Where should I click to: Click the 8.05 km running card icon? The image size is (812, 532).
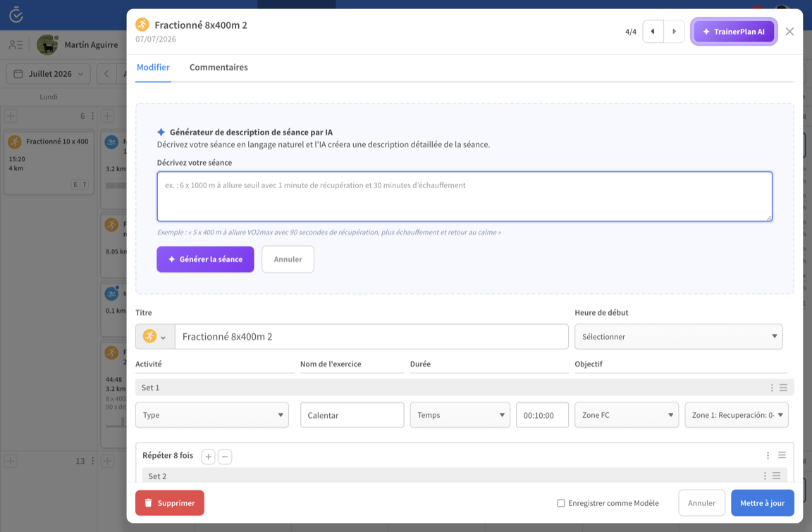coord(112,225)
